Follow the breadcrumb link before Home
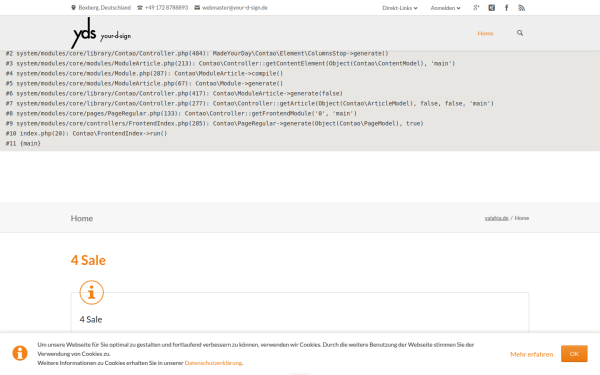The width and height of the screenshot is (600, 375). click(496, 218)
